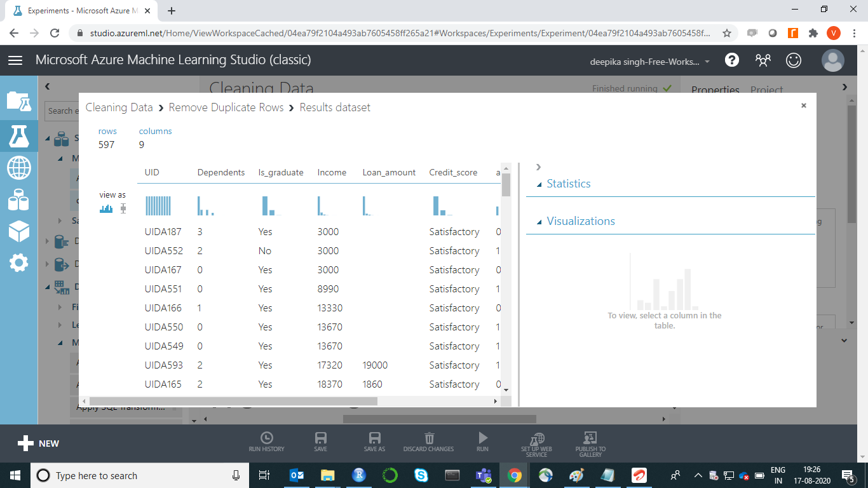Viewport: 868px width, 488px height.
Task: Open the Datasets cylinders icon in sidebar
Action: pos(18,200)
